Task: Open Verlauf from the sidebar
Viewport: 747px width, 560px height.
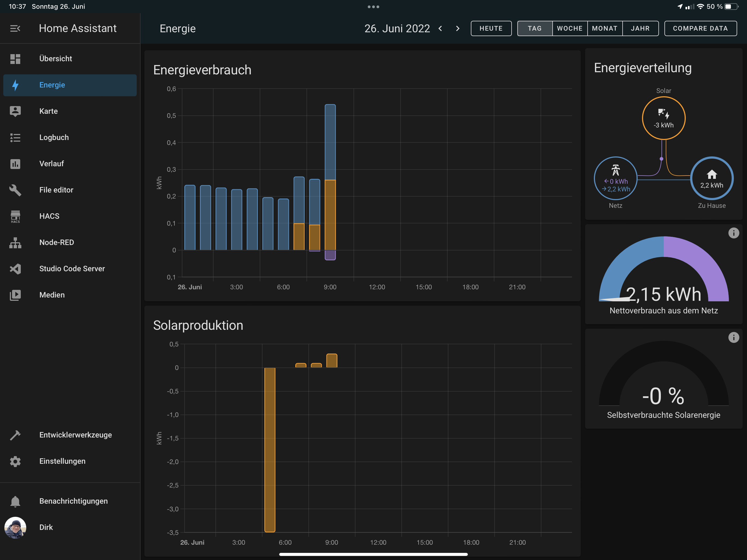Action: click(51, 164)
